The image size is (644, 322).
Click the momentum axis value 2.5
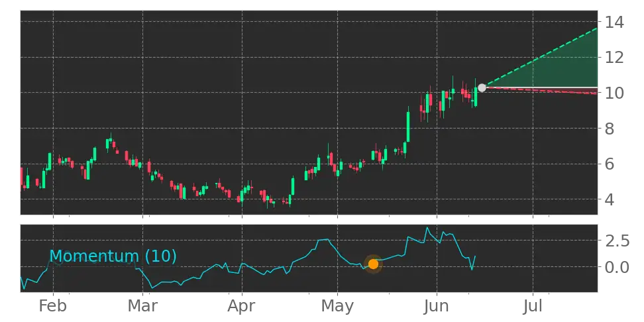617,241
